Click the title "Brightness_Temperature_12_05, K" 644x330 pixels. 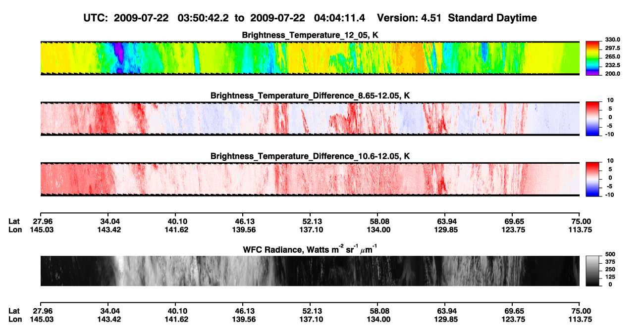click(310, 35)
